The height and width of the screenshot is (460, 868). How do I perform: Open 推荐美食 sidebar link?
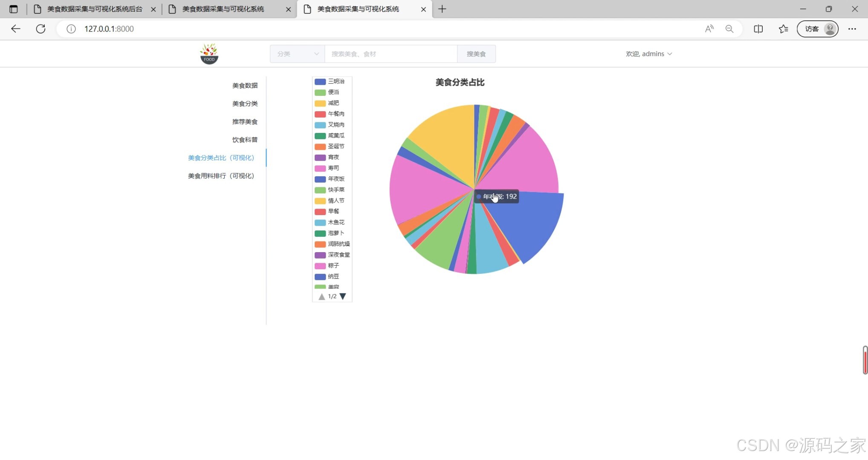245,122
